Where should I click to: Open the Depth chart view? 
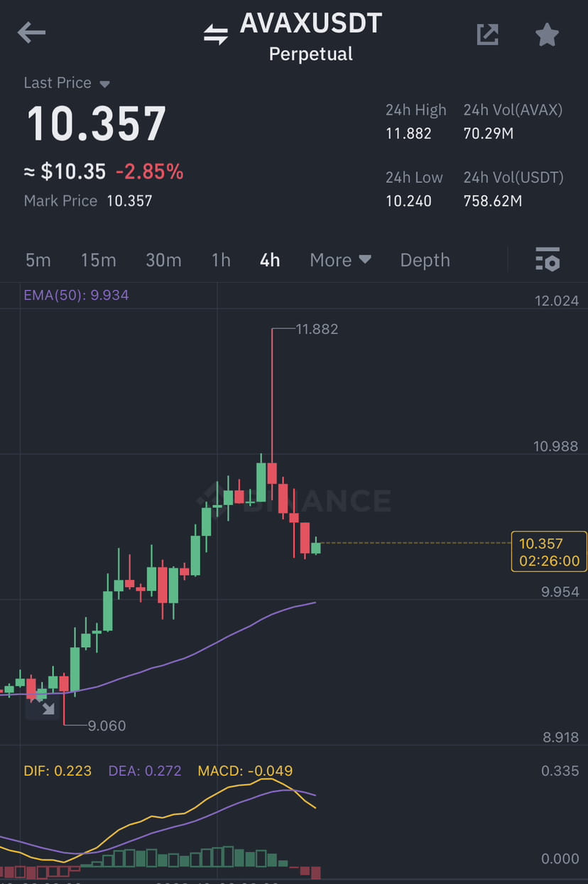point(425,260)
